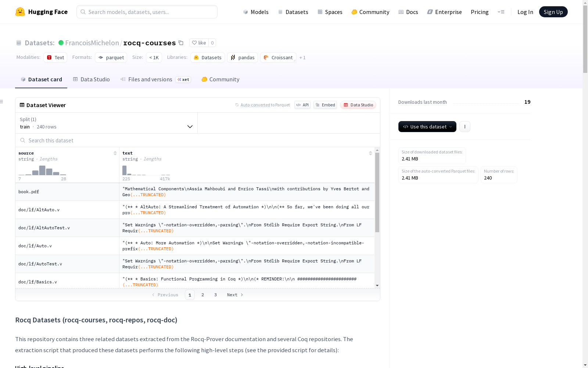Click the page vertical scrollbar
Screen dimensions: 588x368
click(x=585, y=39)
